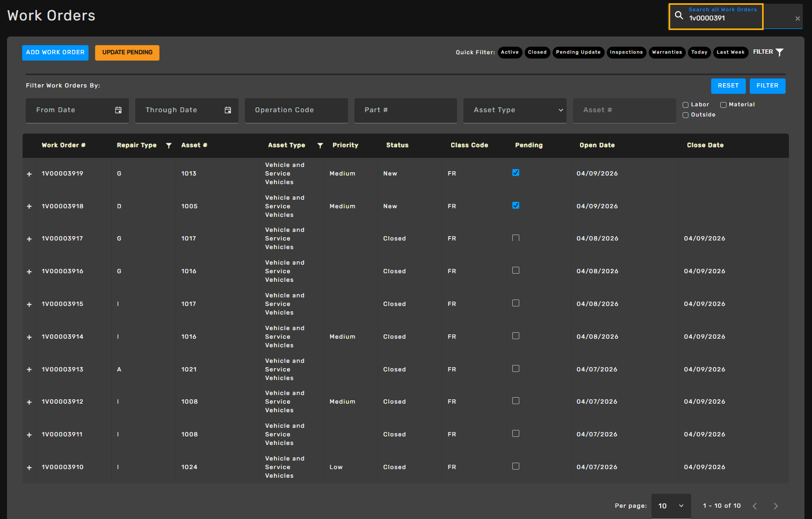
Task: Uncheck Pending for work order 1V00003919
Action: [516, 173]
